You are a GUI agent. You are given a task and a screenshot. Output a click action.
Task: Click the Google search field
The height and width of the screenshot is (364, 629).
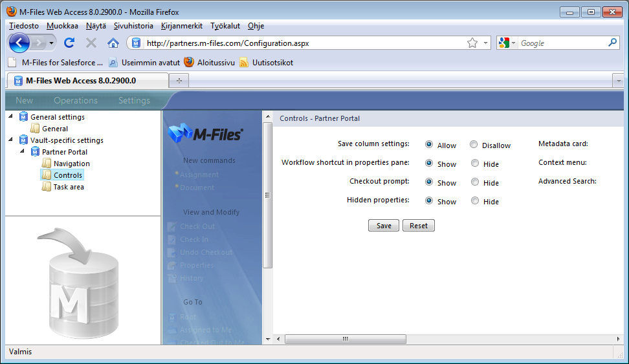[x=562, y=43]
